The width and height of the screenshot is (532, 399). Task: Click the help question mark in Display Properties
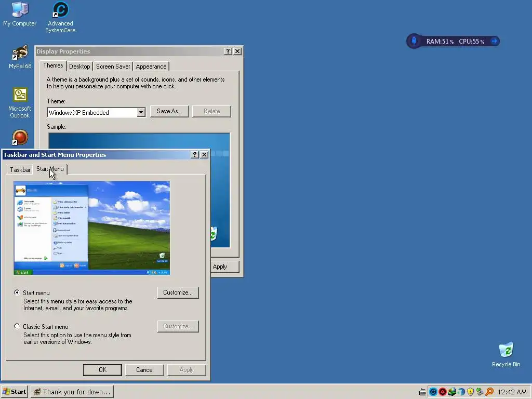point(228,51)
